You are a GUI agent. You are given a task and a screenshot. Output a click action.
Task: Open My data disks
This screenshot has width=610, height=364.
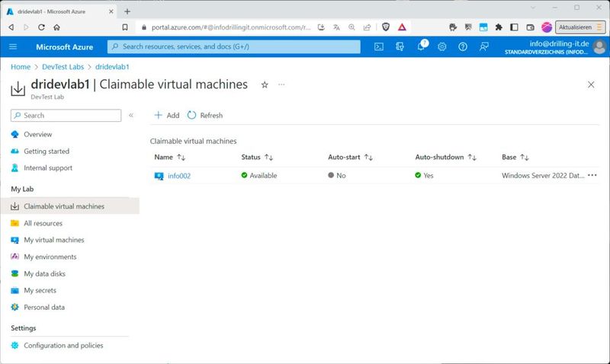pos(44,273)
